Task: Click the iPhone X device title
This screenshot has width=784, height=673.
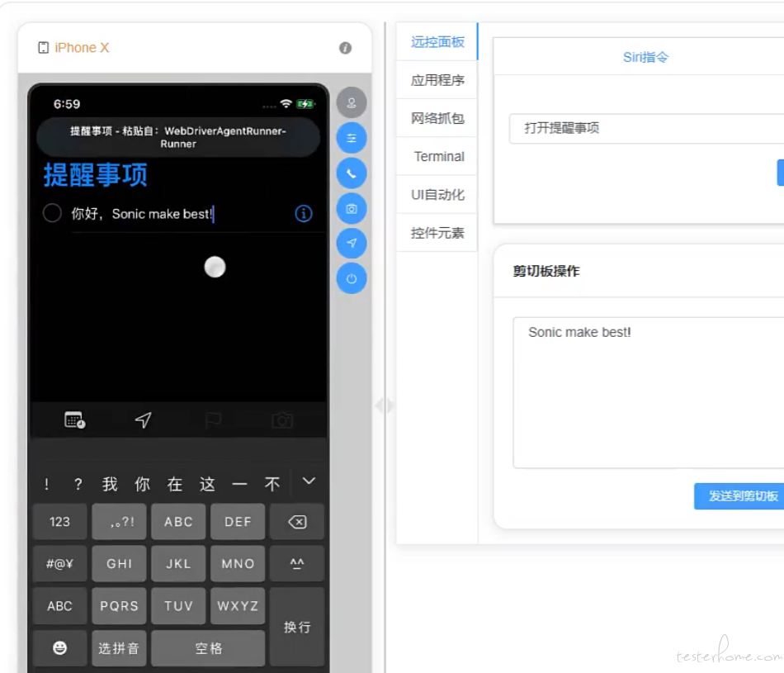Action: pyautogui.click(x=82, y=48)
